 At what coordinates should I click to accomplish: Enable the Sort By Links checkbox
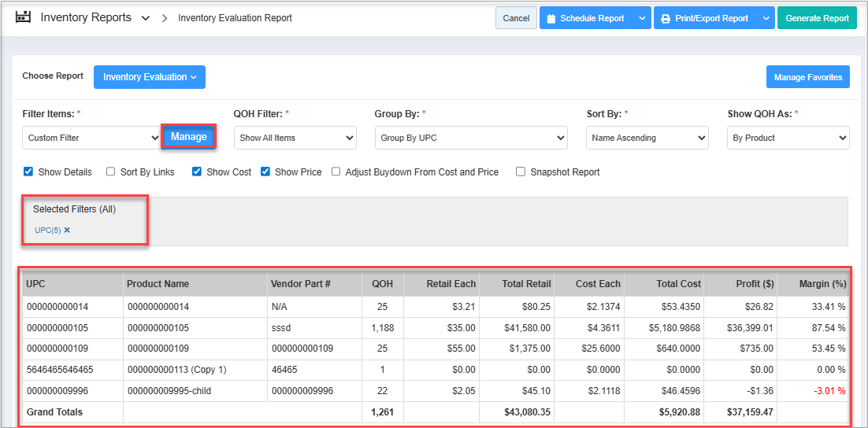pos(111,172)
